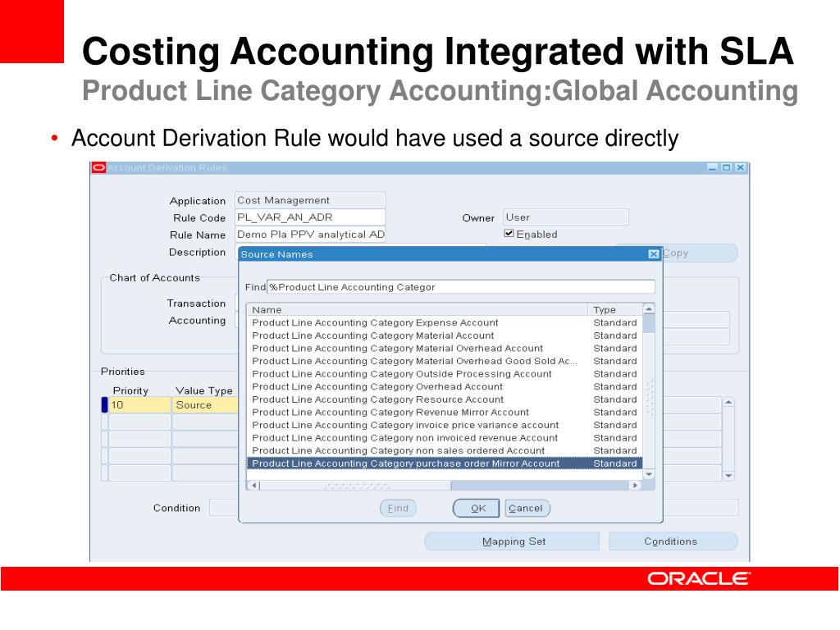
Task: Click right arrow of horizontal scrollbar
Action: pyautogui.click(x=634, y=486)
